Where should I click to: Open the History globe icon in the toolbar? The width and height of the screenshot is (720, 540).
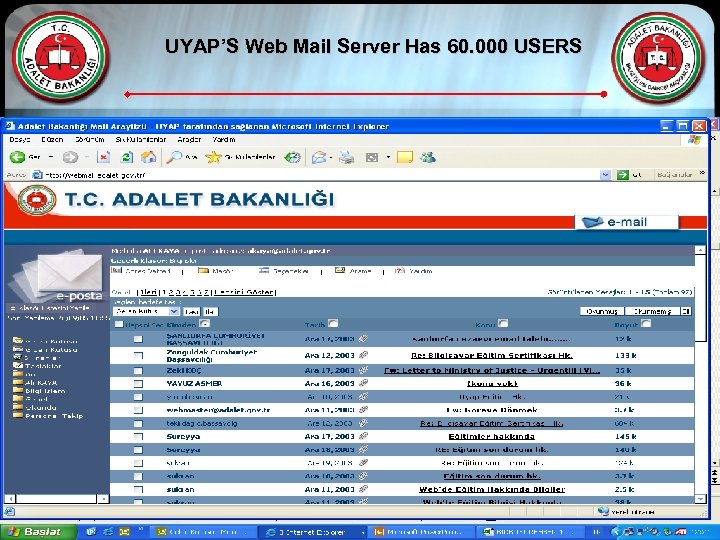tap(292, 158)
